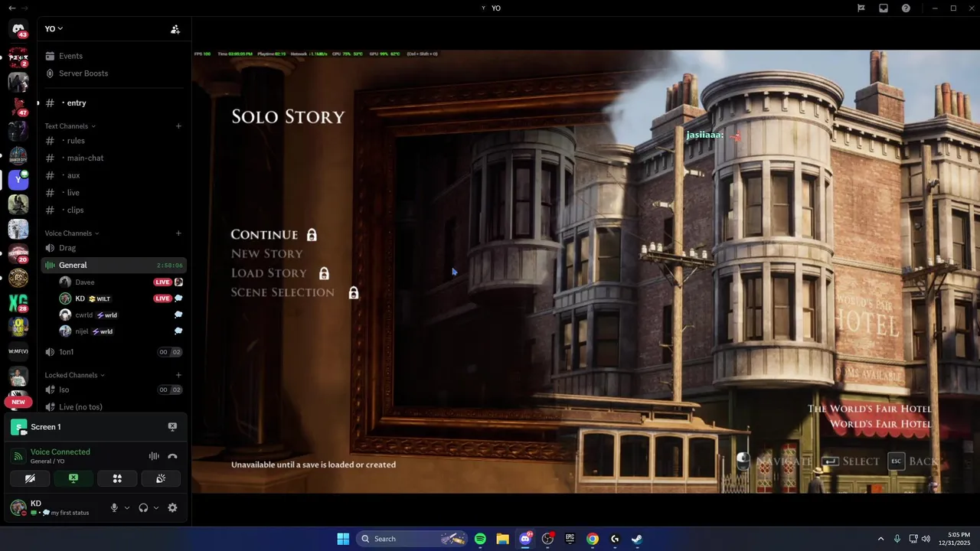Open User Settings gear
980x551 pixels.
tap(172, 507)
